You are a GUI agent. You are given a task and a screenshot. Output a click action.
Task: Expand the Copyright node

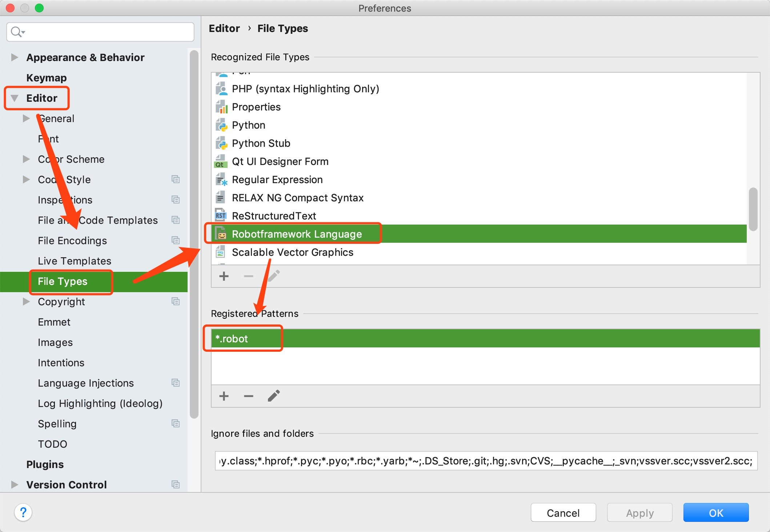(x=26, y=302)
